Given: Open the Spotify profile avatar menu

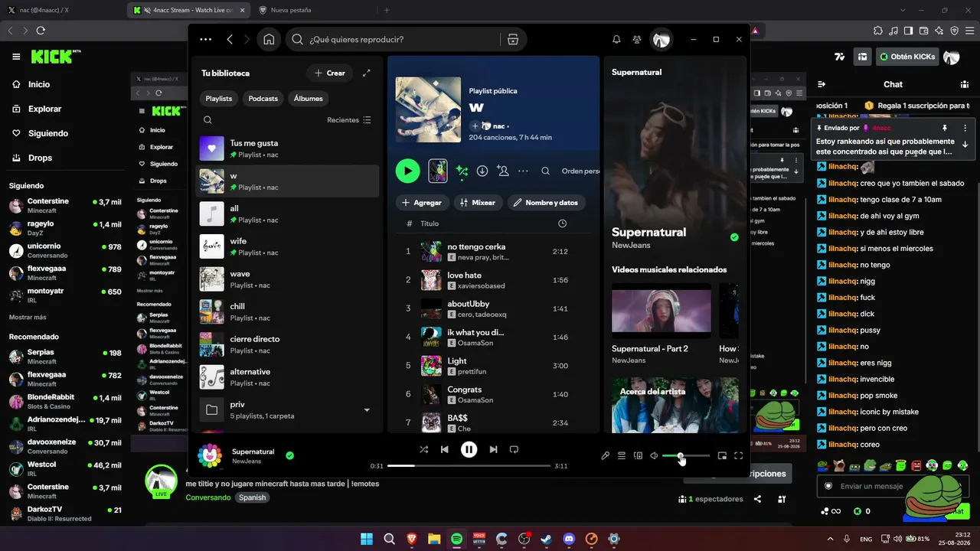Looking at the screenshot, I should [x=661, y=40].
